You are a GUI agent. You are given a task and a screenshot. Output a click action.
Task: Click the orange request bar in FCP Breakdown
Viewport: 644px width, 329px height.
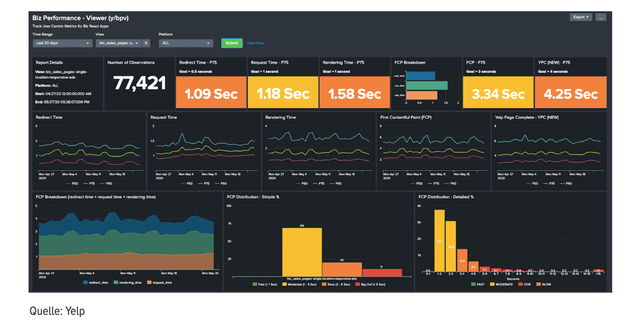click(422, 95)
